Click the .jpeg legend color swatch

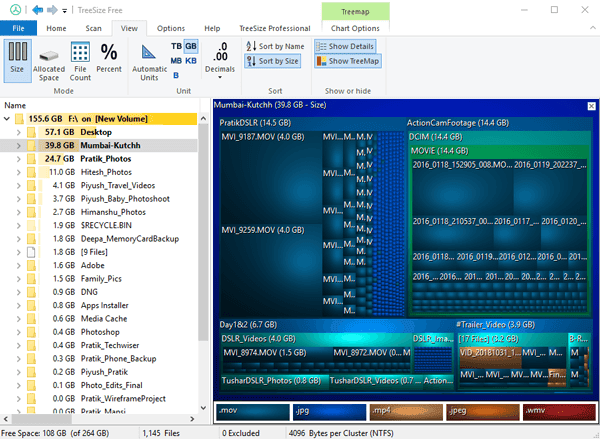point(483,412)
